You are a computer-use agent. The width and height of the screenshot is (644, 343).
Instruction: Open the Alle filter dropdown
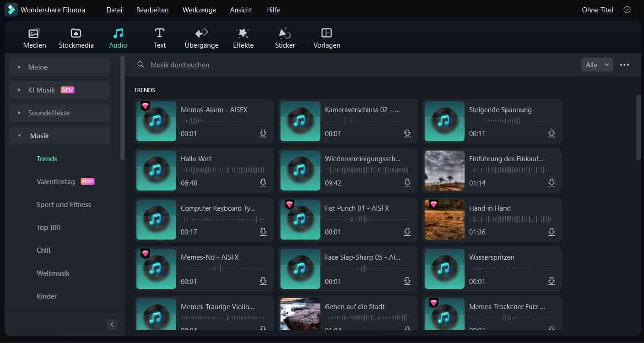[597, 65]
